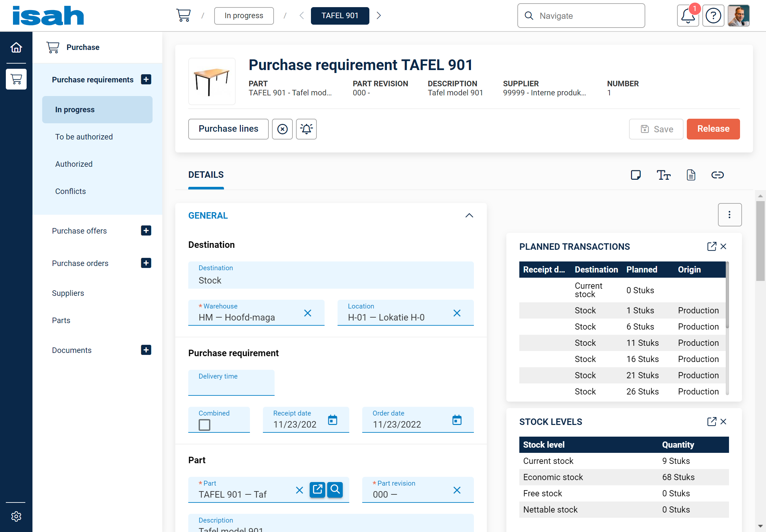Close the Planned Transactions panel
Viewport: 766px width, 532px height.
click(x=723, y=247)
